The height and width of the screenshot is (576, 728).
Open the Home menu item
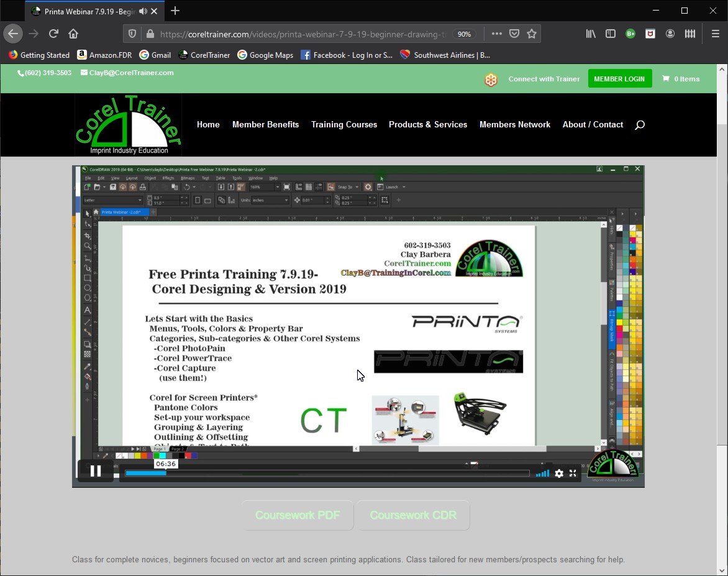coord(208,124)
